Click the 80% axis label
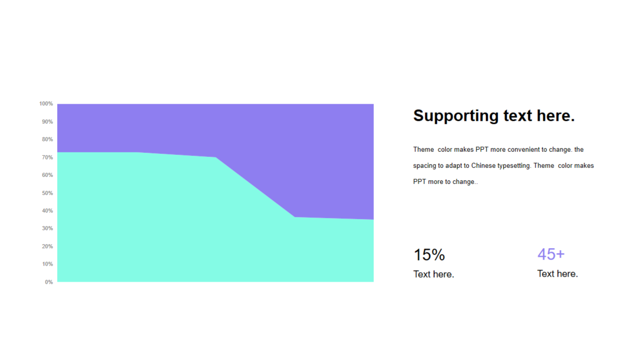The height and width of the screenshot is (362, 644). pos(48,139)
